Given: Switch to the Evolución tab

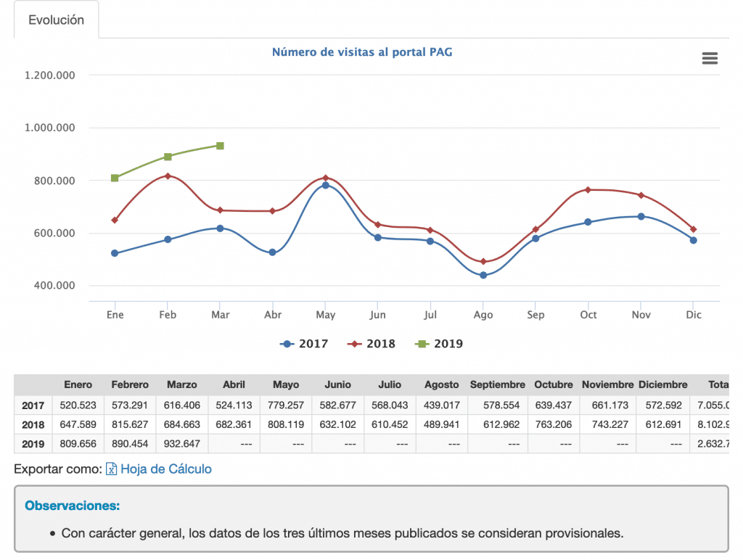Looking at the screenshot, I should coord(56,20).
